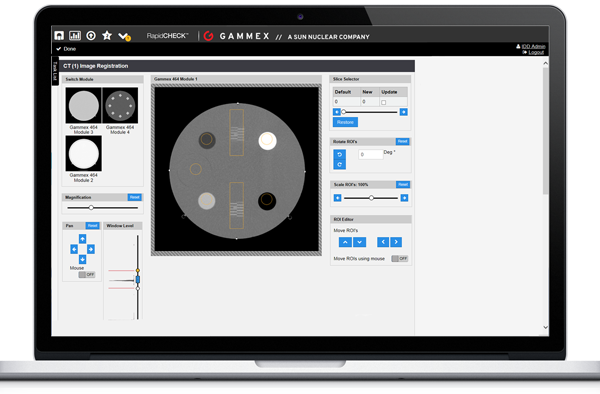Click the Restore button
The height and width of the screenshot is (394, 600).
[x=345, y=122]
